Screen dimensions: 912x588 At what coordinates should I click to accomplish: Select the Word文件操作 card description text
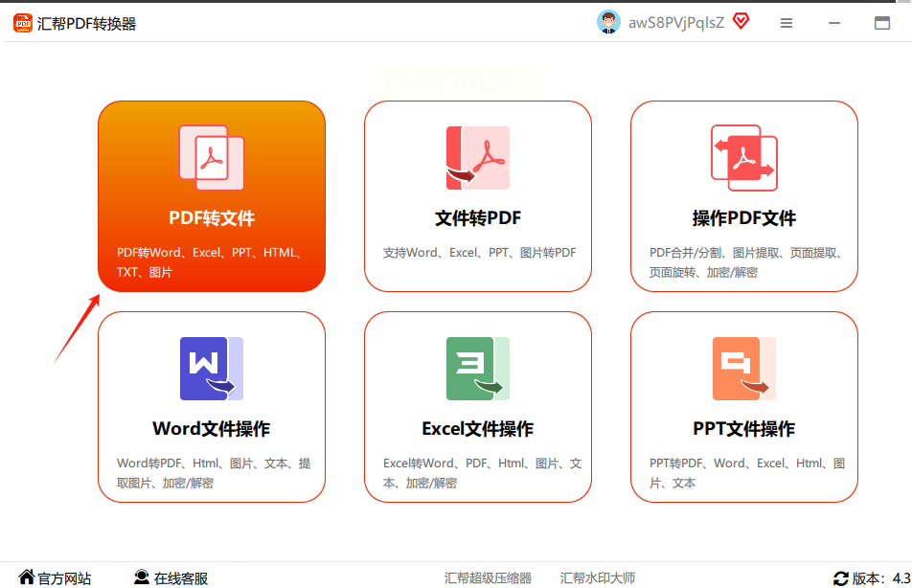pos(213,473)
